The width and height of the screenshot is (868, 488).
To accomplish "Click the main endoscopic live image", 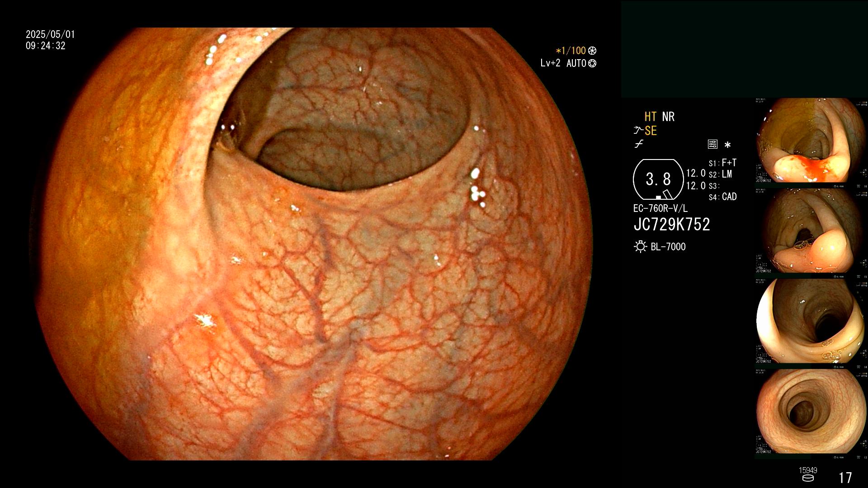I will 313,244.
